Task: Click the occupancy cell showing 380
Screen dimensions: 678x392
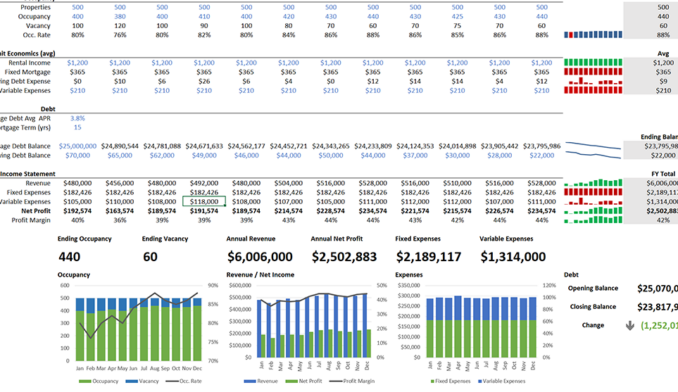Action: [x=120, y=16]
